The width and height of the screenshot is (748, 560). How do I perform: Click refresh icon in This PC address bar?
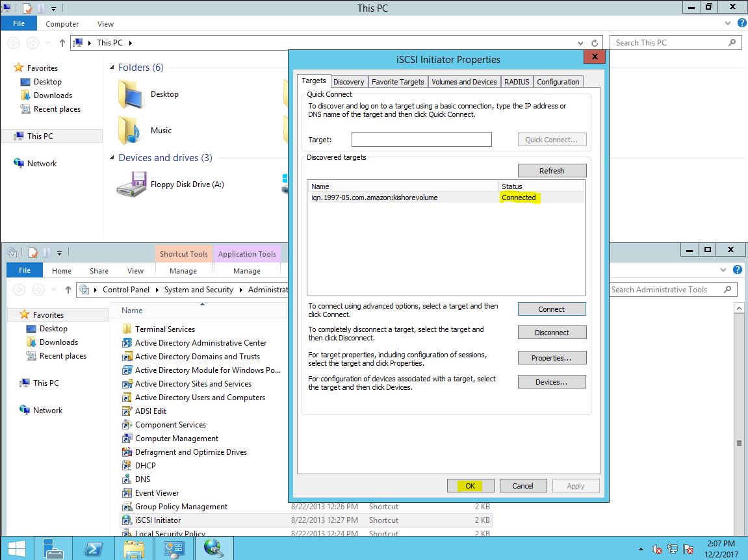[595, 43]
